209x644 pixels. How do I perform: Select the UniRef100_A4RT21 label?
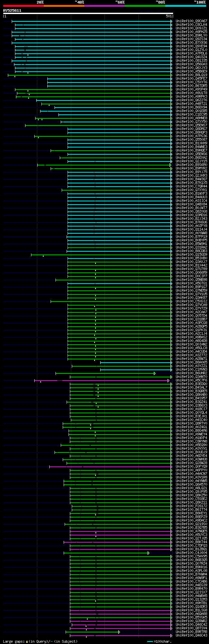point(191,104)
